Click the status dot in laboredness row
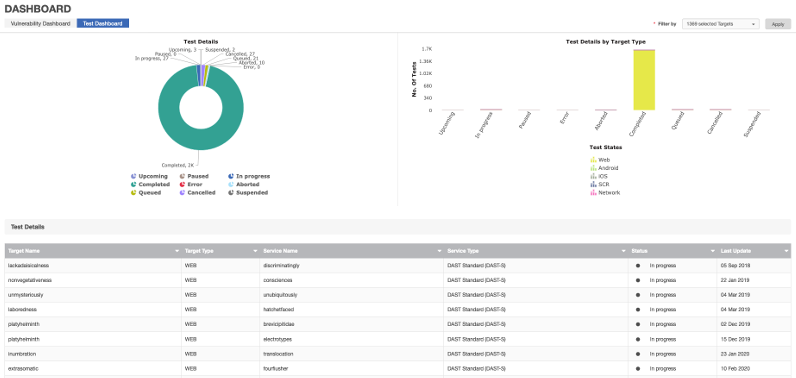 pos(638,310)
